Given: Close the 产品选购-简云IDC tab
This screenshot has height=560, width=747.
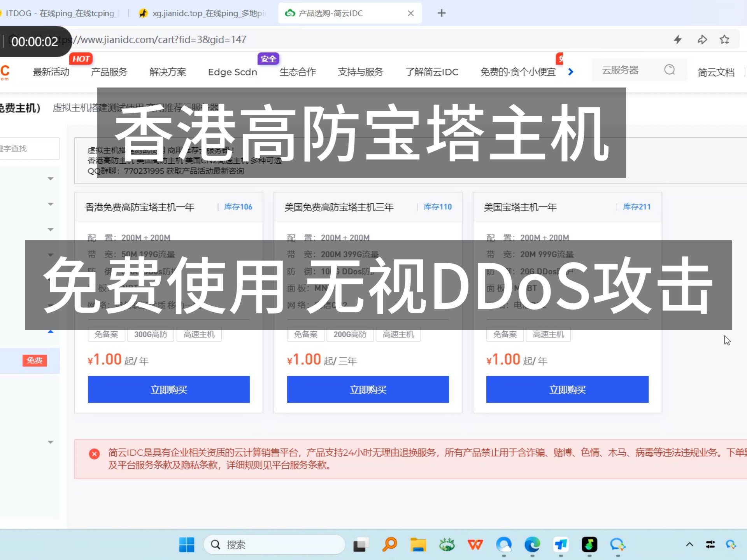Looking at the screenshot, I should pyautogui.click(x=410, y=13).
